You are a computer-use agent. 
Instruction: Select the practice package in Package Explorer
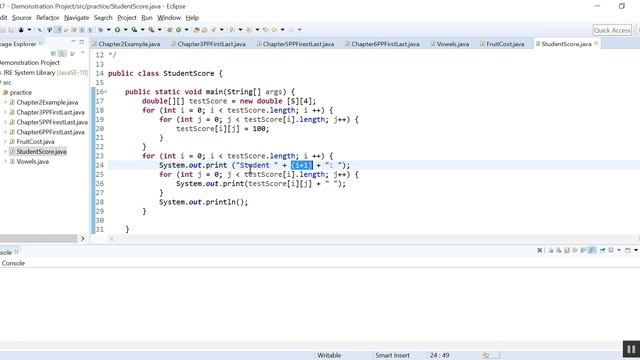(x=21, y=93)
